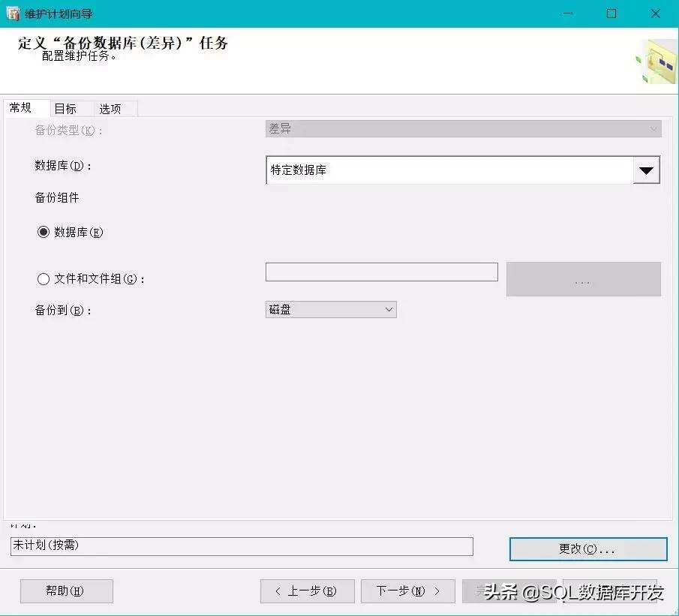Click the file and filegroup input field
The image size is (679, 616).
381,272
